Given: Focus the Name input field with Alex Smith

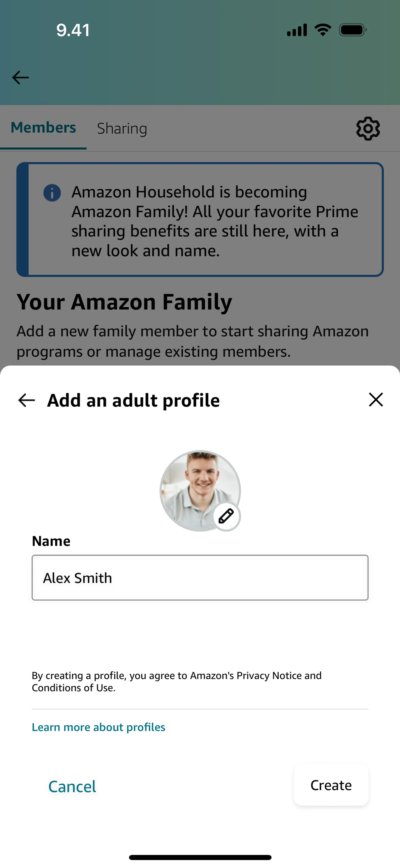Looking at the screenshot, I should pyautogui.click(x=200, y=577).
